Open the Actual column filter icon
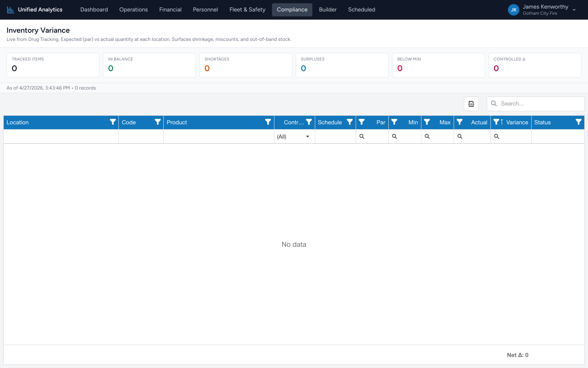Screen dimensions: 588x368 pos(459,122)
